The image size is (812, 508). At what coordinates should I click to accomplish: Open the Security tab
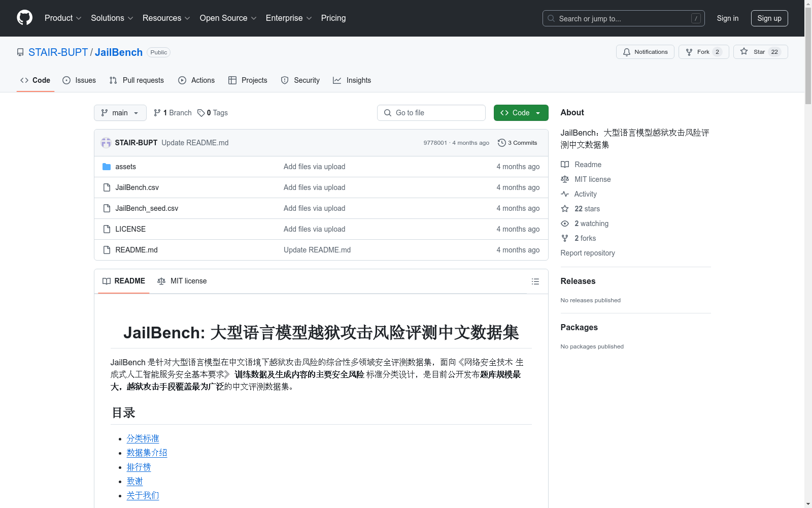tap(300, 80)
